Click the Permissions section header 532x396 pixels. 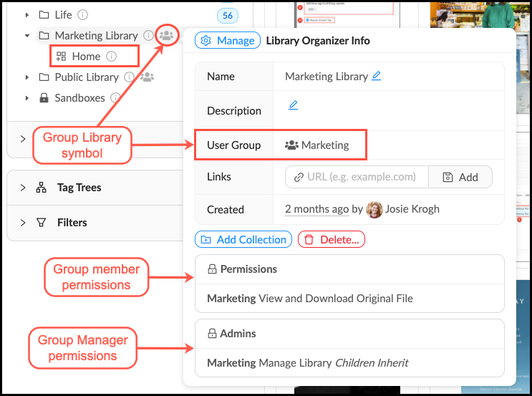pos(349,269)
